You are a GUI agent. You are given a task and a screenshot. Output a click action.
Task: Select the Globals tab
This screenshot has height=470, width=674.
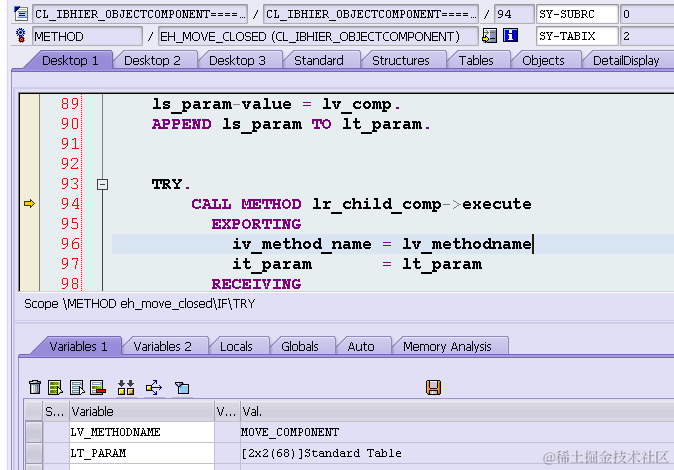click(300, 347)
